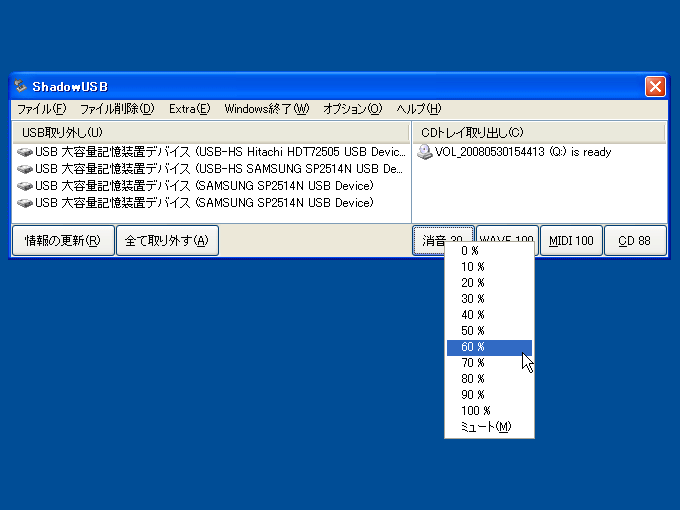Open the オプション(O) menu
The width and height of the screenshot is (680, 510).
pyautogui.click(x=353, y=109)
